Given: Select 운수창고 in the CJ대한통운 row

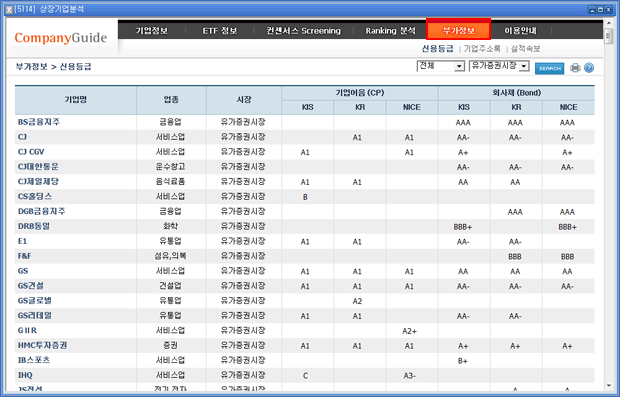Looking at the screenshot, I should [x=171, y=167].
